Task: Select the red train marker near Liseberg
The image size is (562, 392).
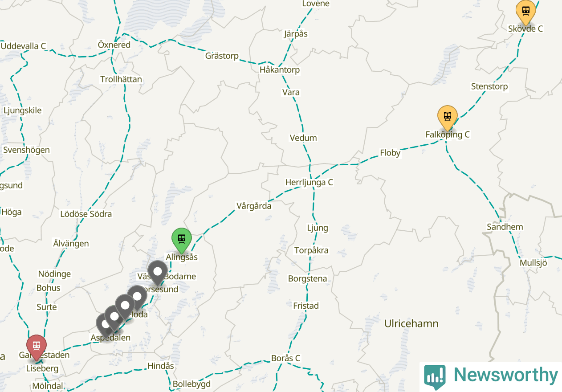Action: 36,347
